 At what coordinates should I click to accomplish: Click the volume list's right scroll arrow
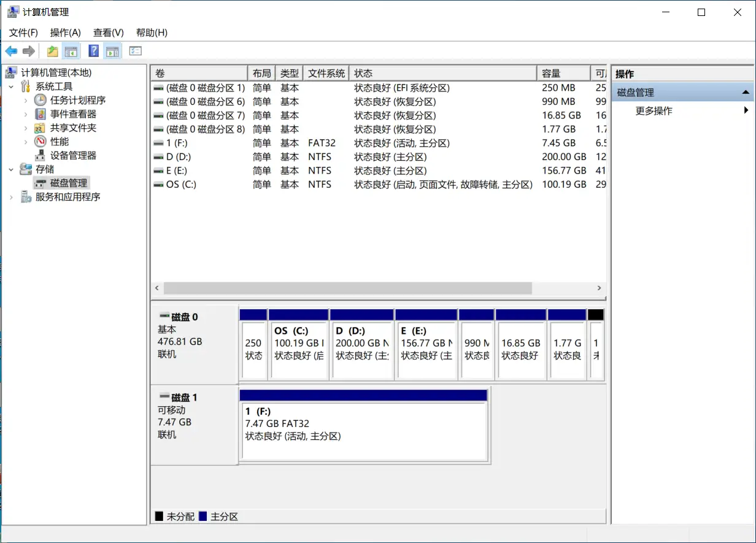600,288
